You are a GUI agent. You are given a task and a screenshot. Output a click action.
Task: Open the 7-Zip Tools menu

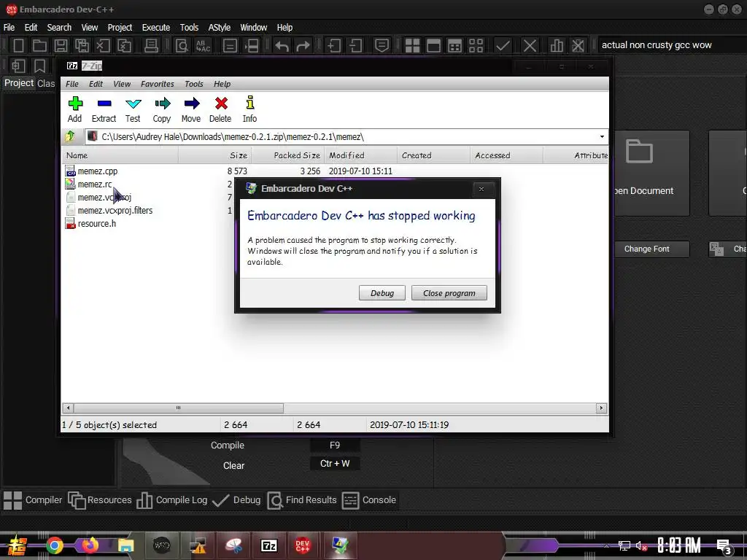[194, 84]
